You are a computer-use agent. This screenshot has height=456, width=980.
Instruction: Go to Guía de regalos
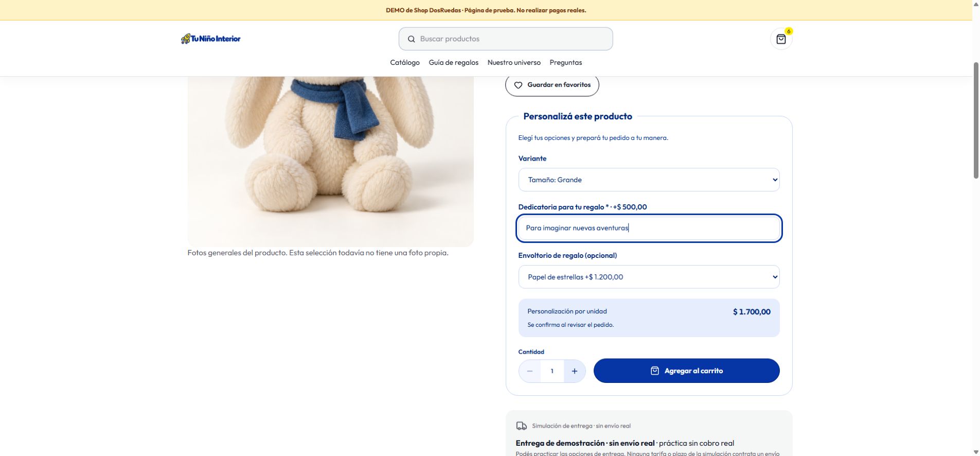click(x=454, y=62)
